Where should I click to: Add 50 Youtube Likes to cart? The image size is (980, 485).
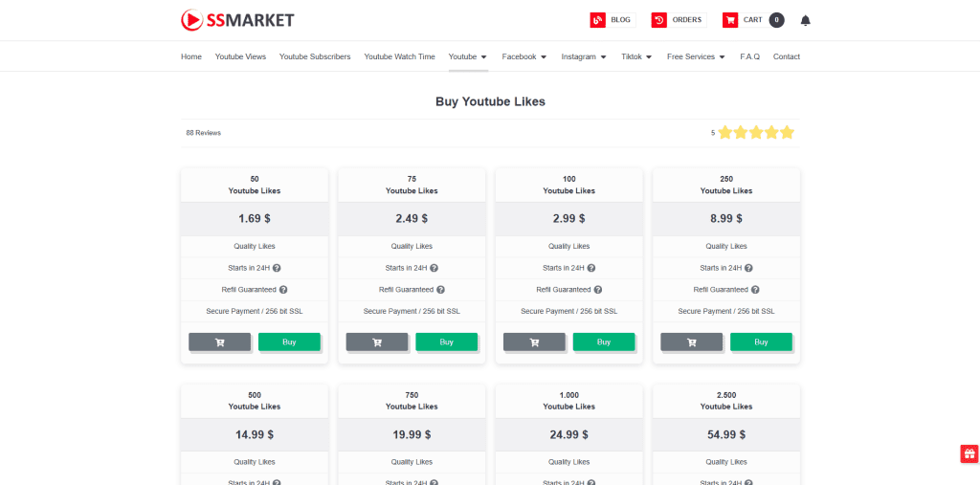[219, 342]
